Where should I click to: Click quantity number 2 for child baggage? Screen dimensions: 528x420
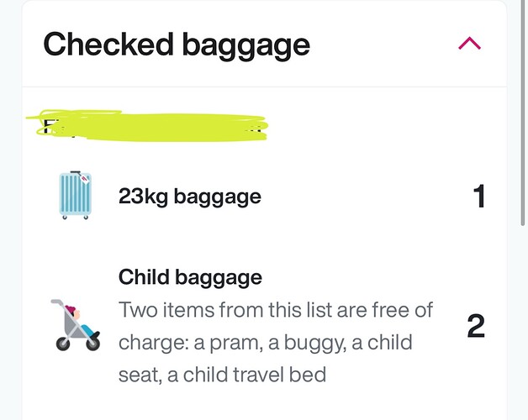[476, 325]
